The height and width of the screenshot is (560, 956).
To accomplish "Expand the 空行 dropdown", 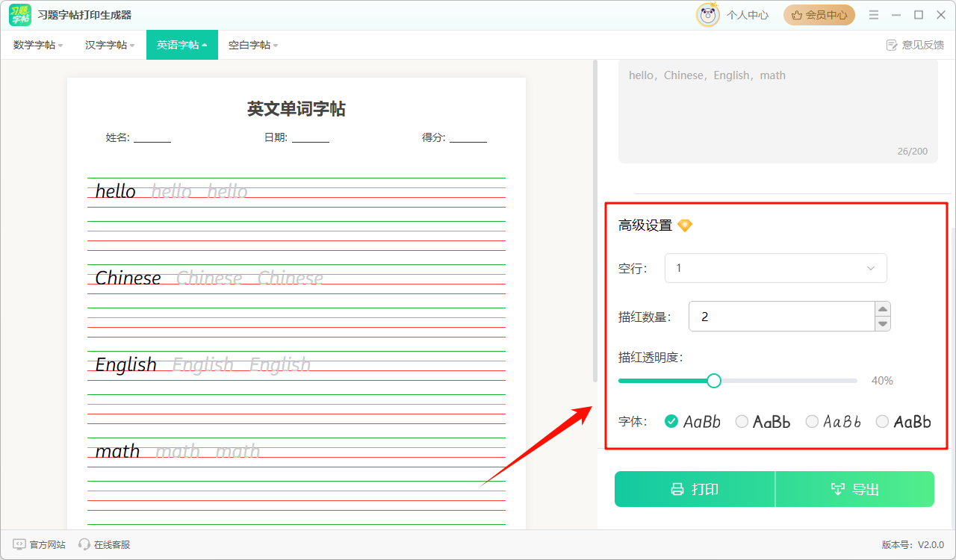I will tap(775, 268).
